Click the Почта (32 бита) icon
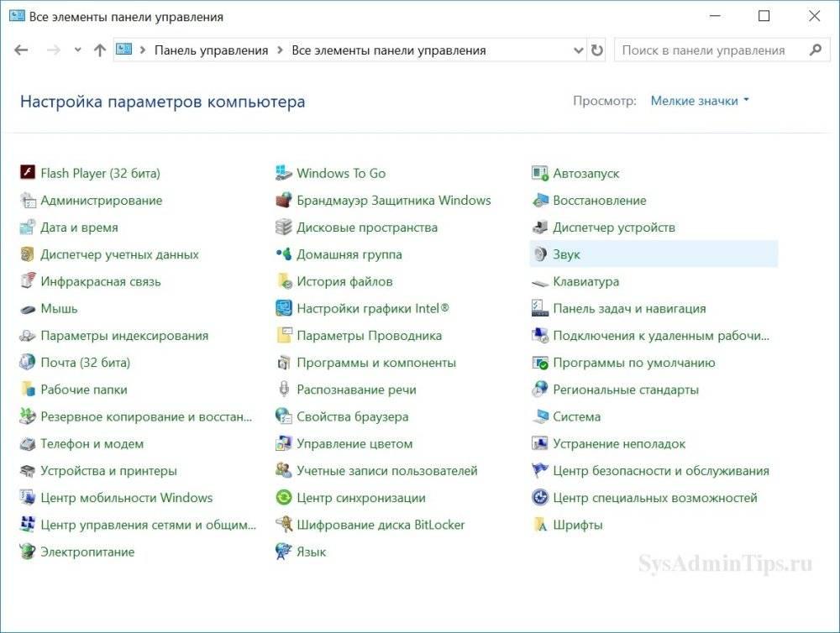Screen dimensions: 840x633 (28, 363)
